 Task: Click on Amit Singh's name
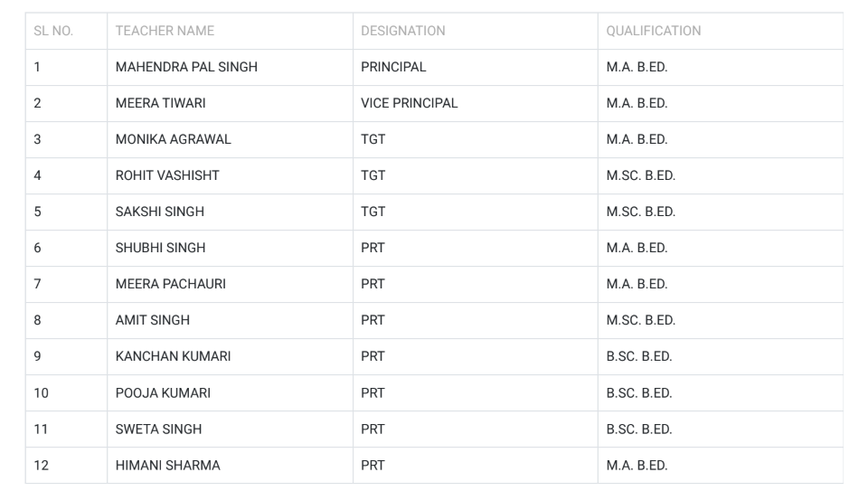coord(152,320)
